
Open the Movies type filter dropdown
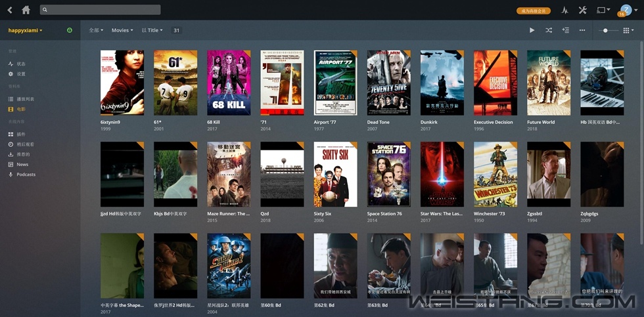point(122,30)
